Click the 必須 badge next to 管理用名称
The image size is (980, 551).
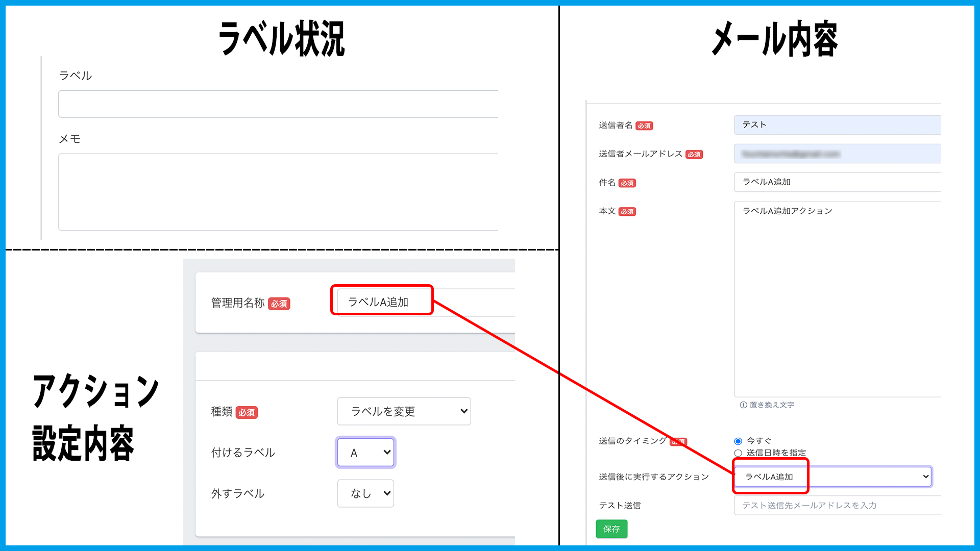(279, 304)
